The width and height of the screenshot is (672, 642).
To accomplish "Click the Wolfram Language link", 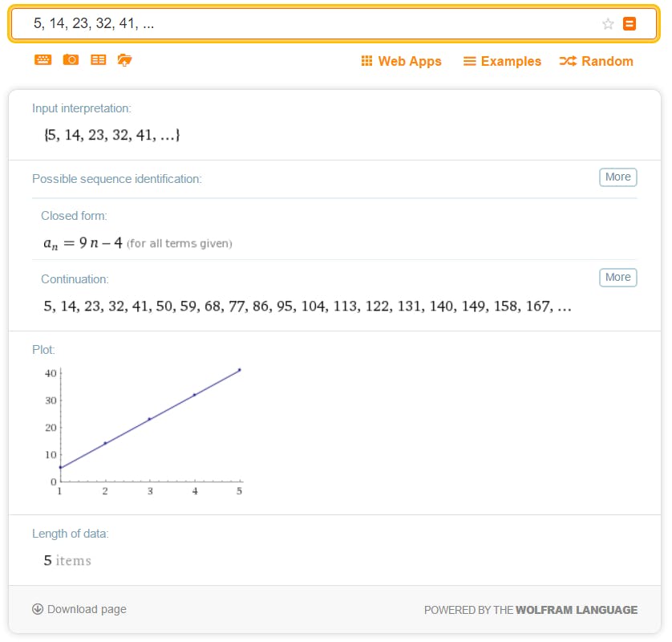I will 577,610.
